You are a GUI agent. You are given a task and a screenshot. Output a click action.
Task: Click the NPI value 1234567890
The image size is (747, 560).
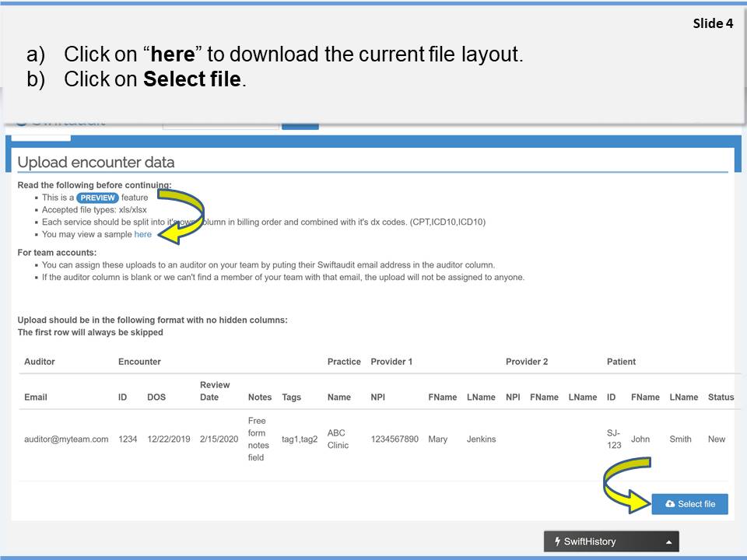[395, 439]
